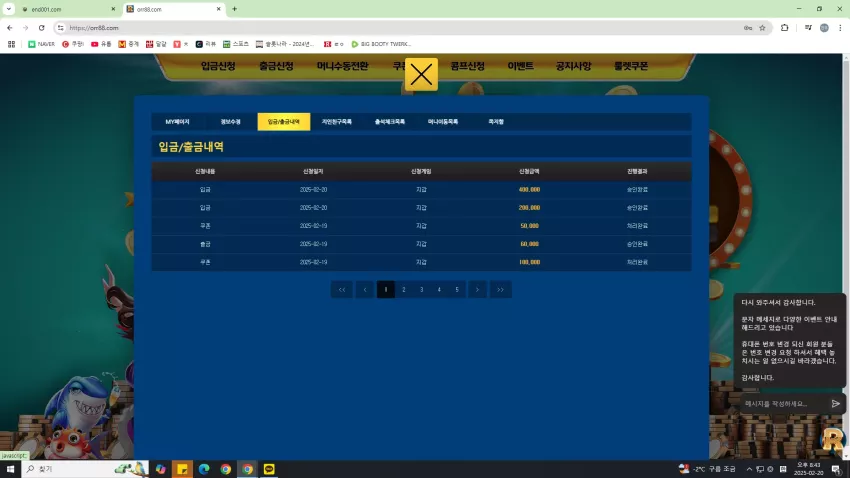Open Chrome three-dot menu

[840, 28]
